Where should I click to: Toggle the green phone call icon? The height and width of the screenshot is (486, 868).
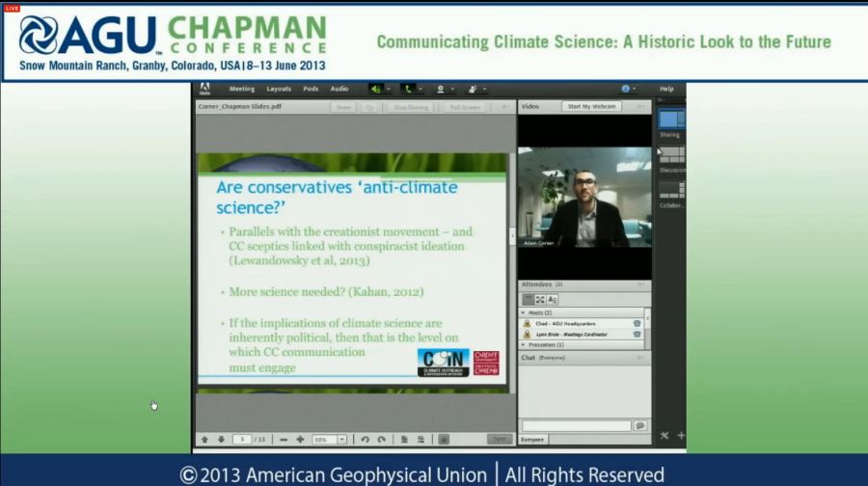(408, 89)
